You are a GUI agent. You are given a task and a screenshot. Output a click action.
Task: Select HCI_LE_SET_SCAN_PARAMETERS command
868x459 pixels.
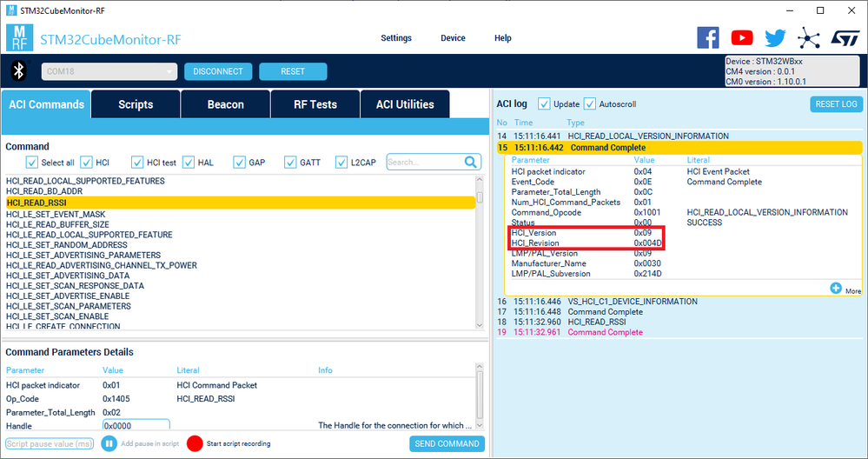(68, 306)
